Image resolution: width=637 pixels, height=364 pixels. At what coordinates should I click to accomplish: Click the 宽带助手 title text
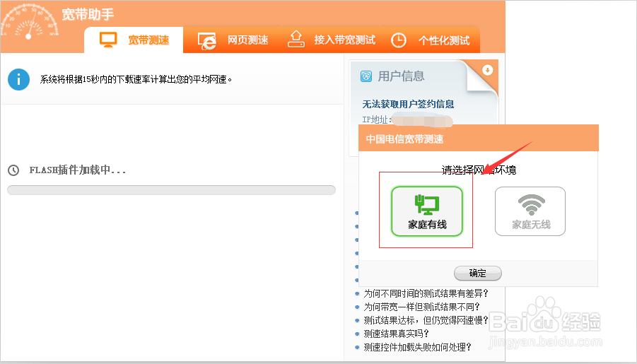88,15
